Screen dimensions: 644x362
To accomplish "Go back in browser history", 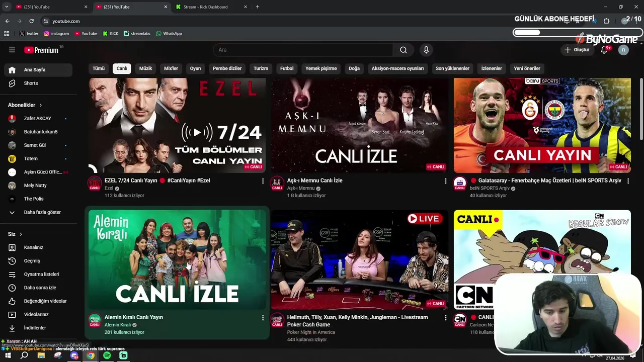I will click(x=7, y=21).
